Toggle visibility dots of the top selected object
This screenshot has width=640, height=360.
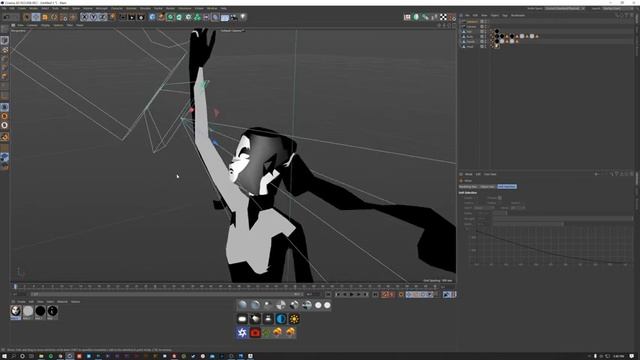(486, 21)
